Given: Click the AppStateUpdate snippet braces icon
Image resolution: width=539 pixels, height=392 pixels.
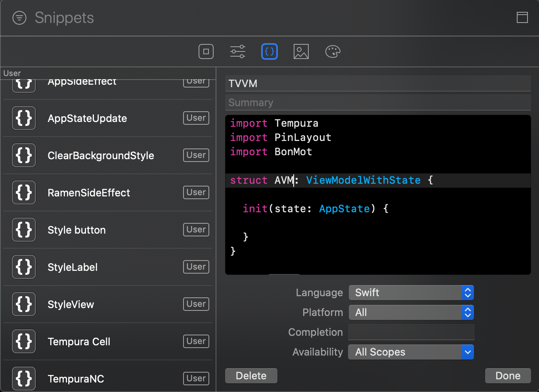Looking at the screenshot, I should click(23, 118).
